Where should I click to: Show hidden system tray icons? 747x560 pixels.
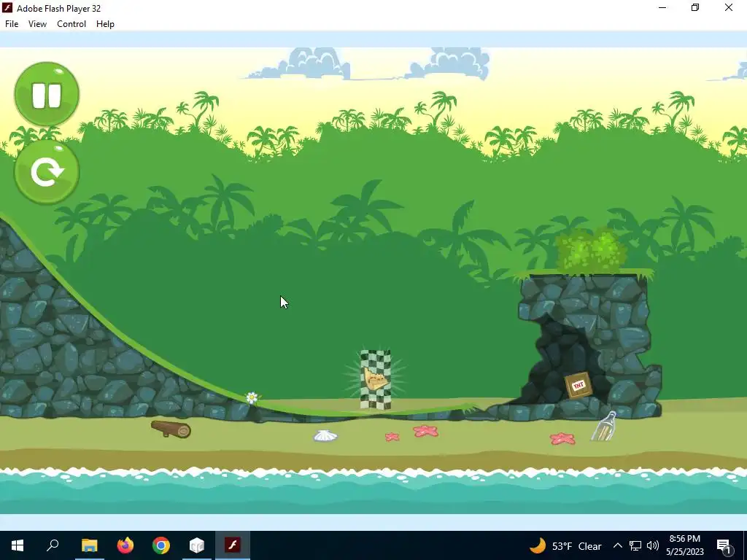pyautogui.click(x=617, y=545)
